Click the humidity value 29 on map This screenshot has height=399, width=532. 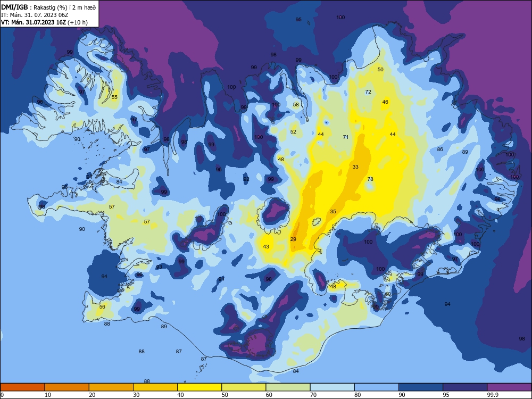[x=293, y=239]
